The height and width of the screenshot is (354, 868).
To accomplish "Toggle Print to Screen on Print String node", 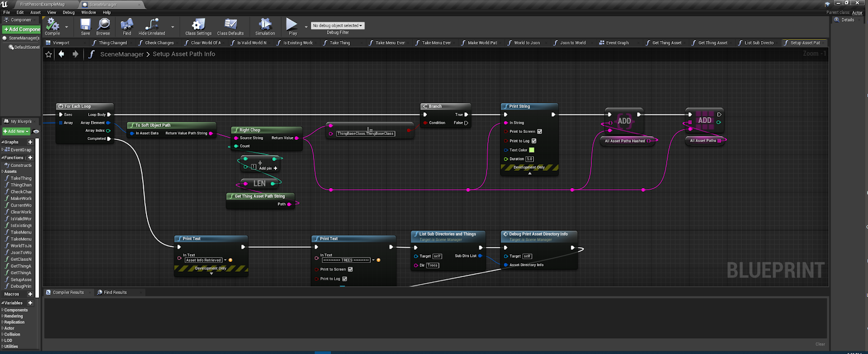I will coord(539,131).
